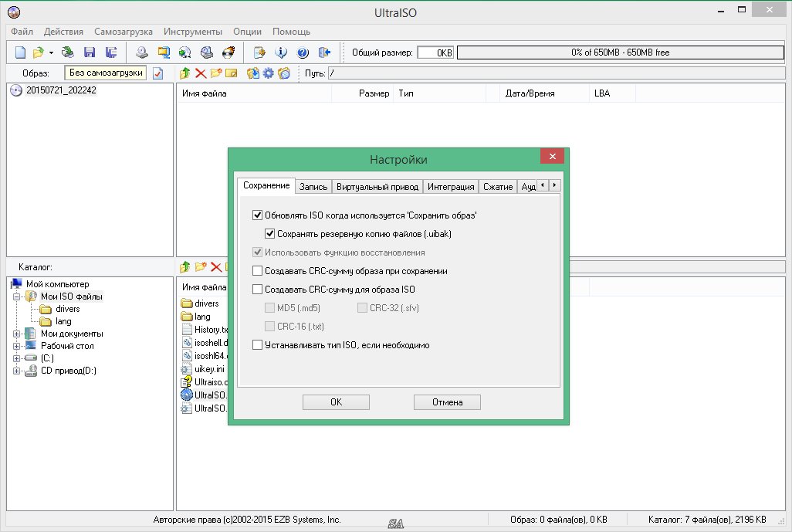Tick the CRC-16 (.txt) checkbox
Screen dimensions: 792x532
[269, 327]
